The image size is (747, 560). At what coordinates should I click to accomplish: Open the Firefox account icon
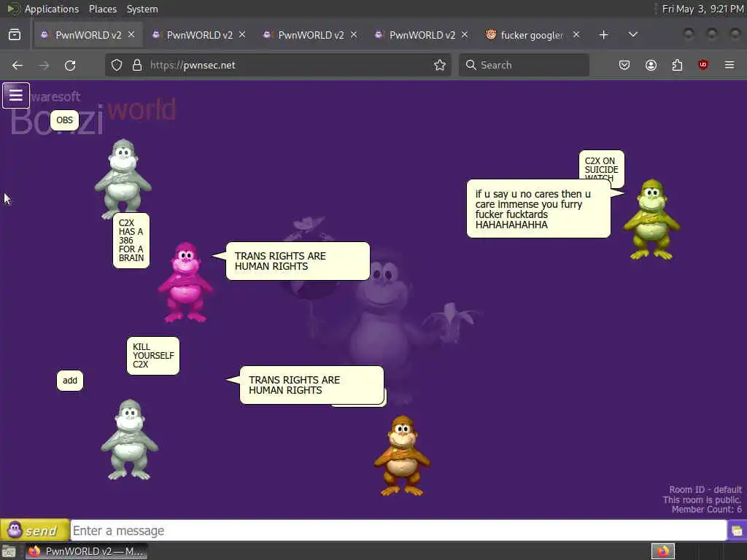(x=651, y=65)
